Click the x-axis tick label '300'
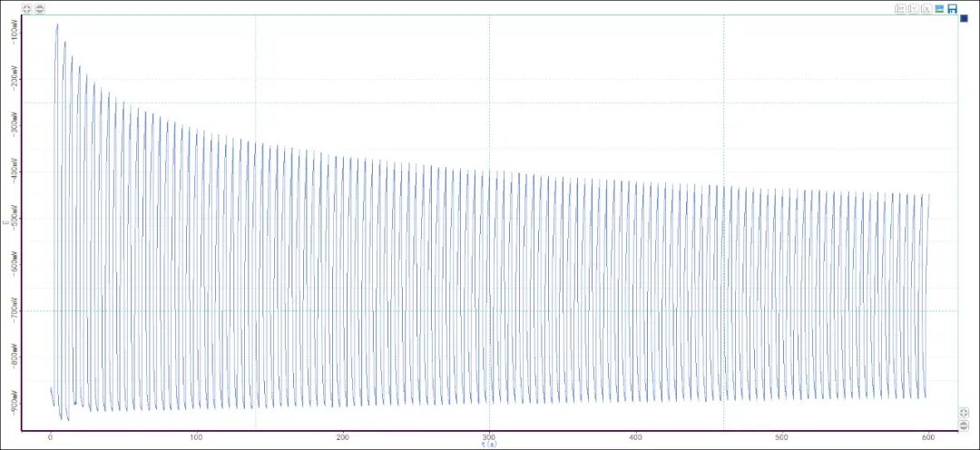Image resolution: width=980 pixels, height=450 pixels. pyautogui.click(x=489, y=437)
